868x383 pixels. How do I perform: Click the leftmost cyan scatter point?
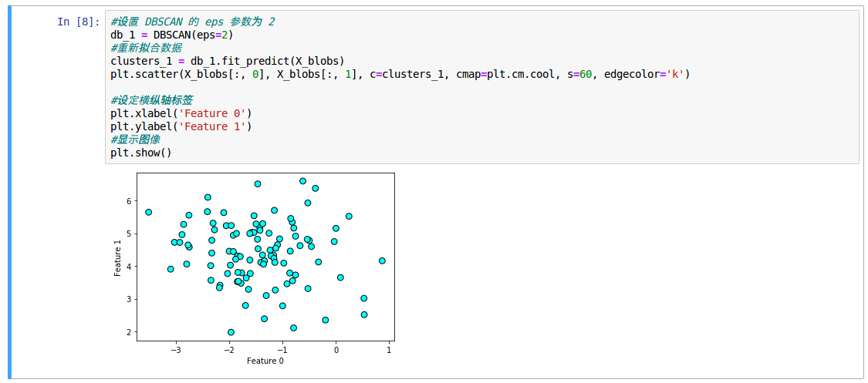[x=148, y=212]
